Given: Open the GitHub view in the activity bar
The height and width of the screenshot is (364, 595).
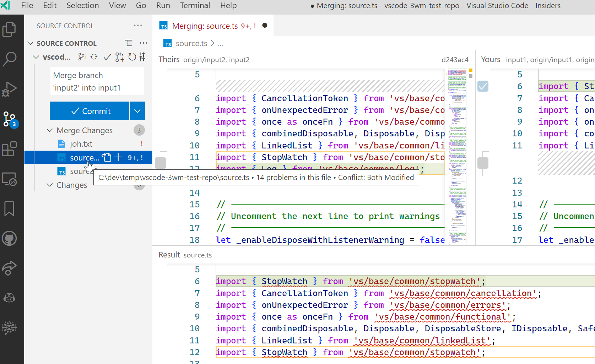Looking at the screenshot, I should (10, 238).
